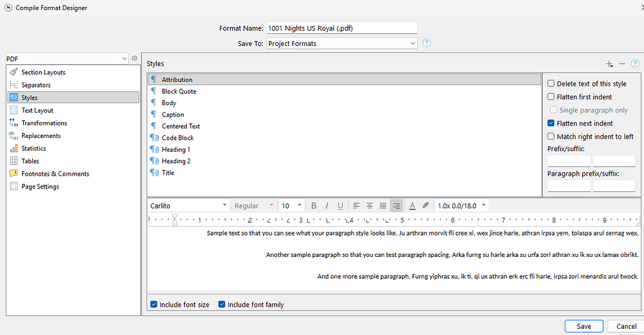Viewport: 644px width, 335px height.
Task: Check Flatten first indent
Action: 551,96
